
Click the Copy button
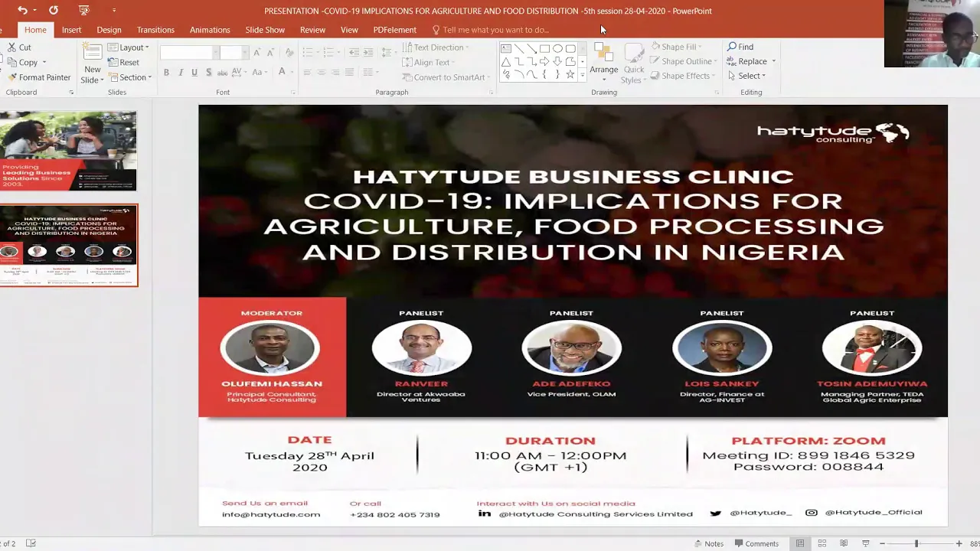(23, 63)
